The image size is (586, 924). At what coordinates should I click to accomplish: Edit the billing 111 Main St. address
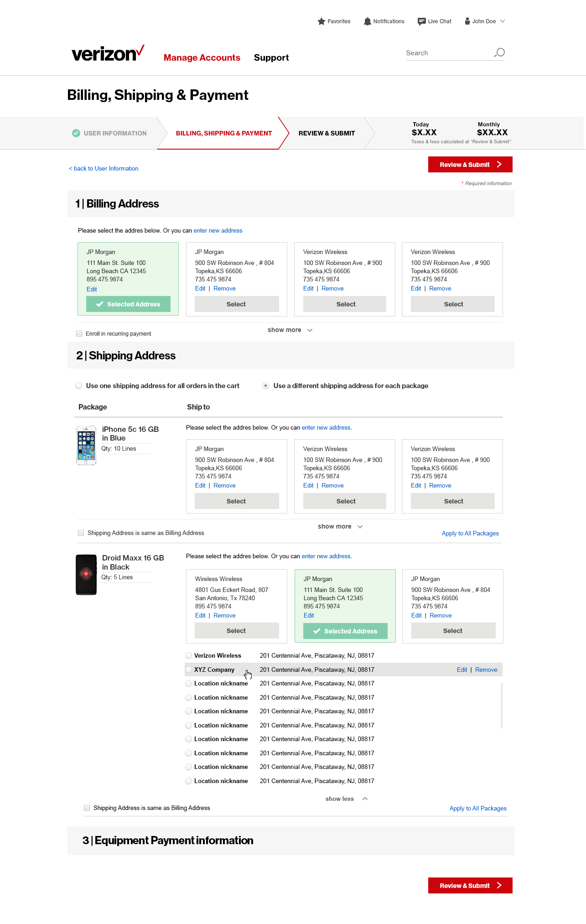[x=92, y=289]
